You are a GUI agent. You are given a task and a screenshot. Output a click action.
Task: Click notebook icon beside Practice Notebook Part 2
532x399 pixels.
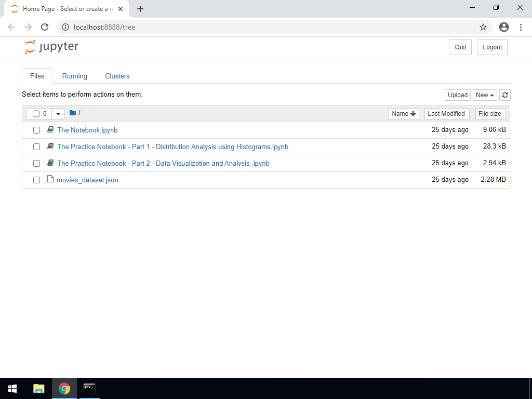click(50, 163)
